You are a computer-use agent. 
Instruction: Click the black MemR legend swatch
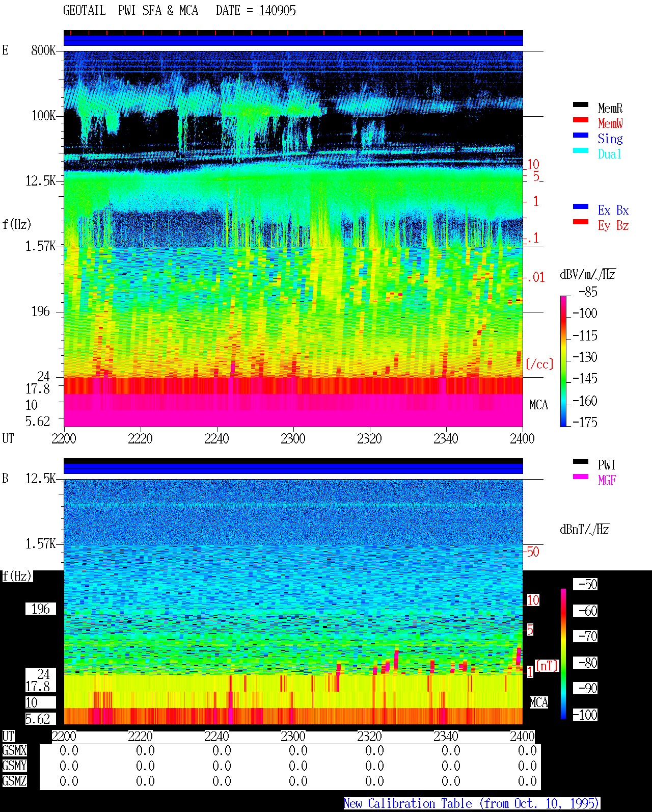tap(581, 104)
